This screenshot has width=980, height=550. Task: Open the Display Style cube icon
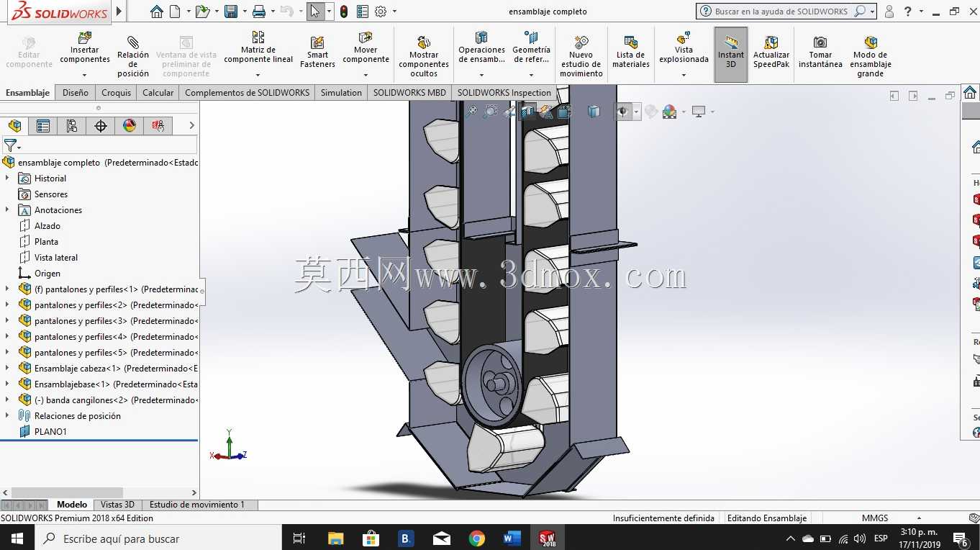pyautogui.click(x=594, y=112)
